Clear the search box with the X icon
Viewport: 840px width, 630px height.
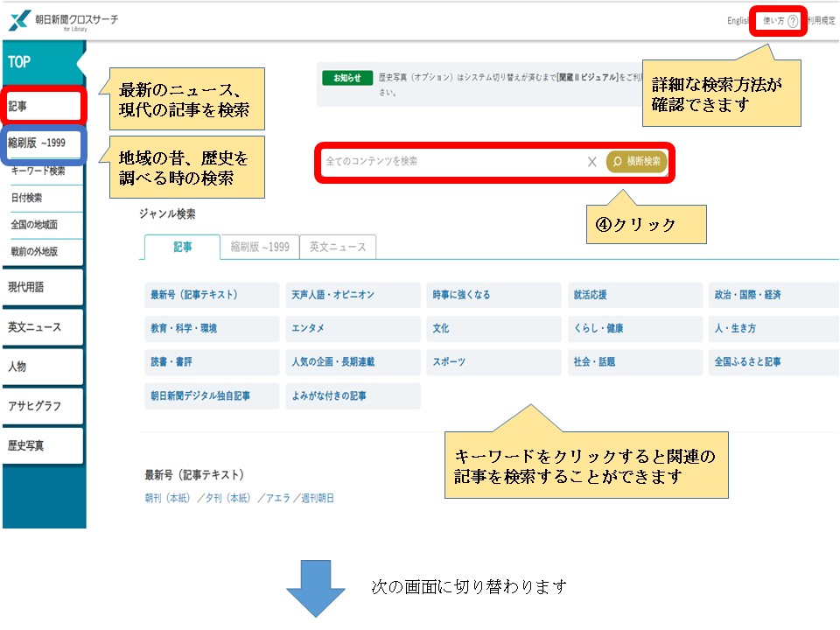click(592, 162)
